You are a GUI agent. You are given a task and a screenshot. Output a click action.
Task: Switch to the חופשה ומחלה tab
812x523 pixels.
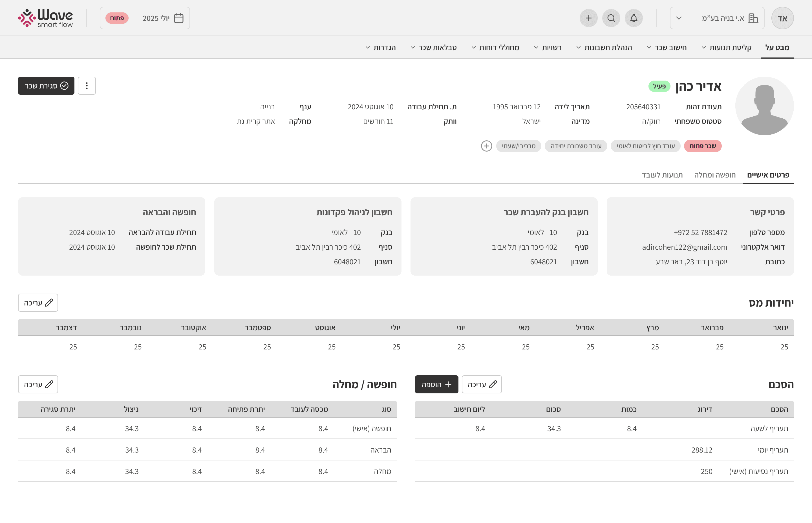(x=714, y=175)
